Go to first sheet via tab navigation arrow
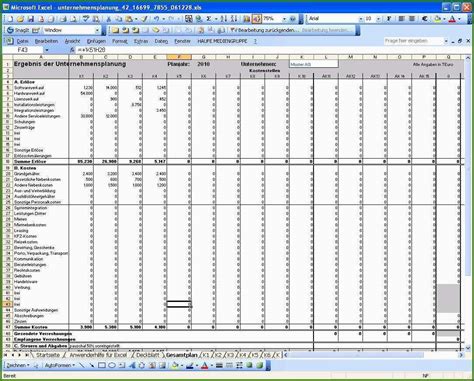 coord(5,355)
